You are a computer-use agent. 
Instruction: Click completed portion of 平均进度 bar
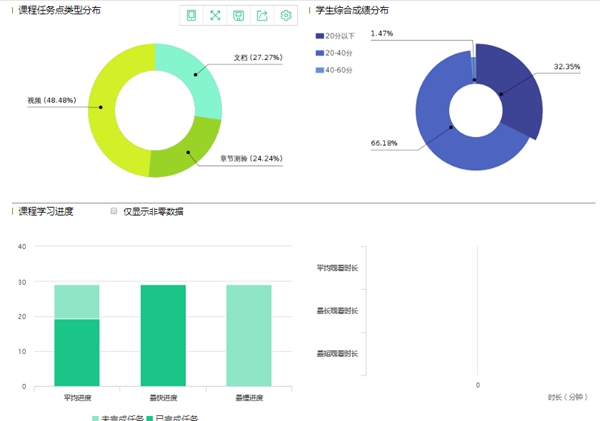pyautogui.click(x=77, y=352)
